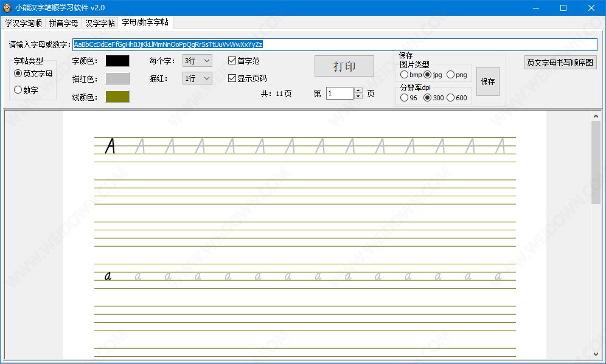The width and height of the screenshot is (606, 364).
Task: Click the black sample lowercase a in preview
Action: point(108,276)
